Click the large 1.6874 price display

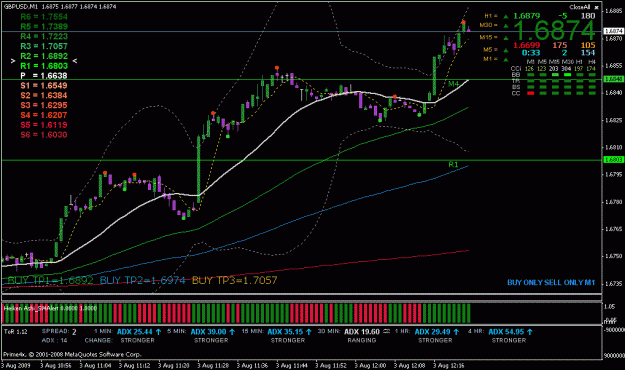point(554,30)
